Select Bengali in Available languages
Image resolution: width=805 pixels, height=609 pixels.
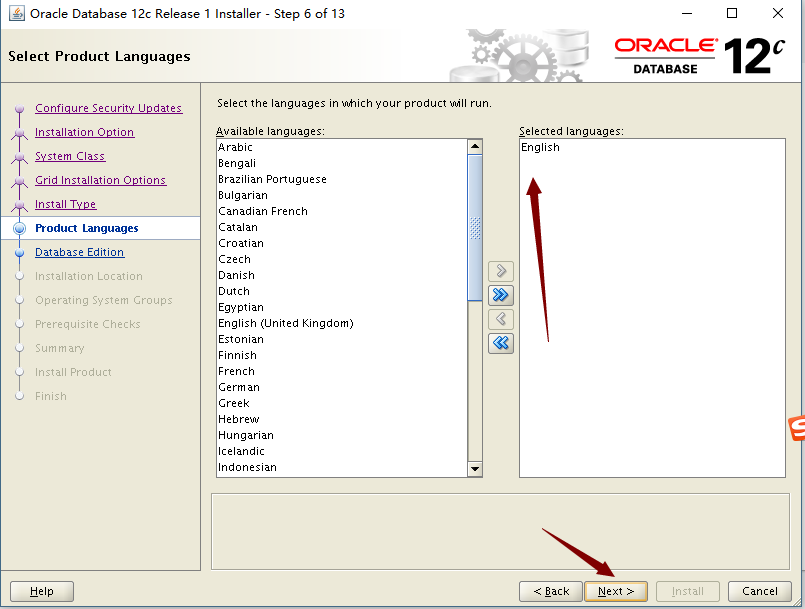(x=342, y=163)
